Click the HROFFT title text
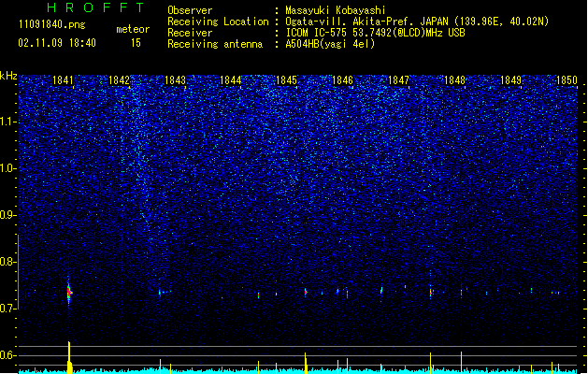The image size is (588, 374). tap(96, 7)
